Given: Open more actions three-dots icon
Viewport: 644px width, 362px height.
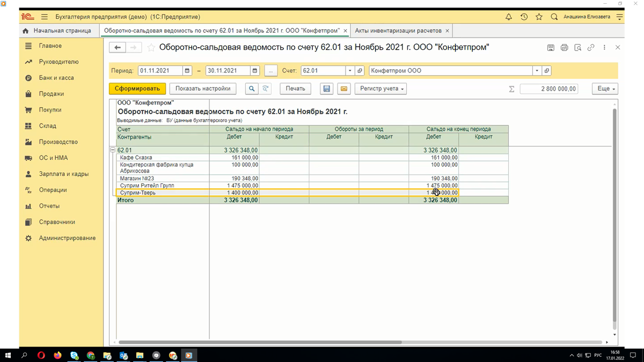Looking at the screenshot, I should pos(605,48).
